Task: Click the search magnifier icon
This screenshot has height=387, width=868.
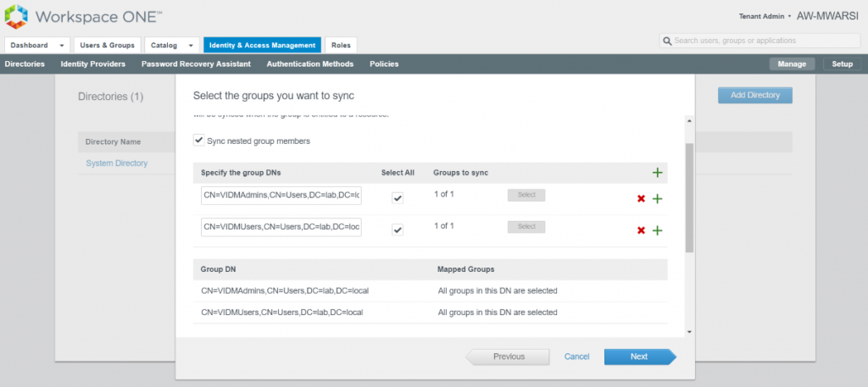Action: [668, 41]
